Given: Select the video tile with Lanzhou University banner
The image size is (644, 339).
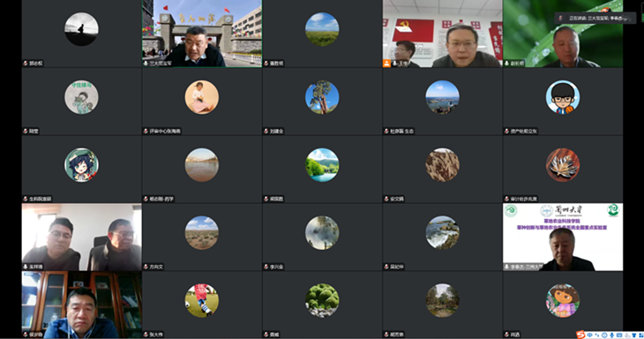Looking at the screenshot, I should (x=563, y=237).
